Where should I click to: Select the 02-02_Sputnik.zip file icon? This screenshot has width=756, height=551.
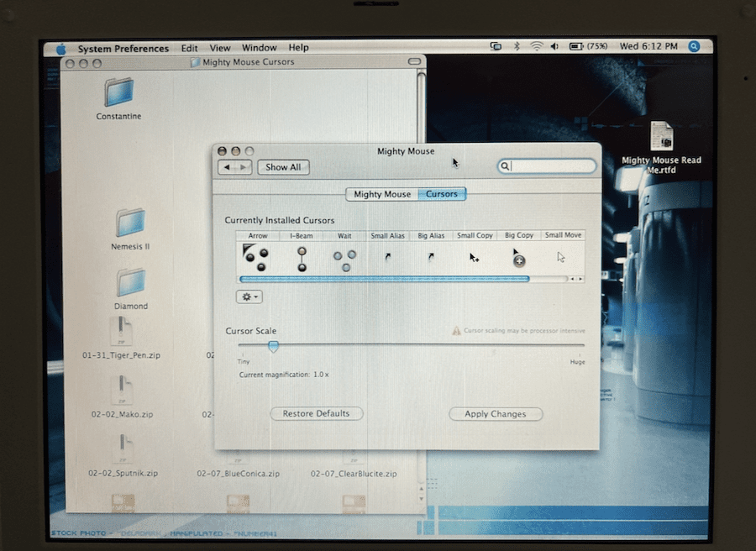click(123, 449)
